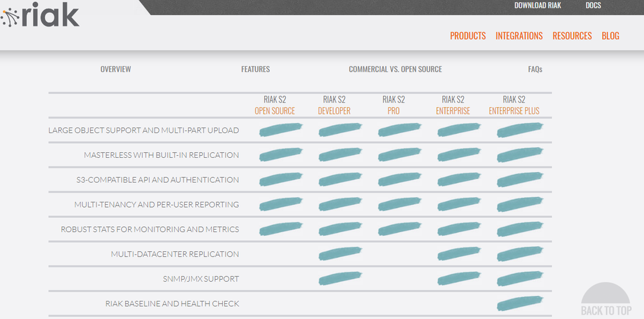
Task: Click Enterprise mark for SNMP/JMX Support
Action: tap(459, 278)
